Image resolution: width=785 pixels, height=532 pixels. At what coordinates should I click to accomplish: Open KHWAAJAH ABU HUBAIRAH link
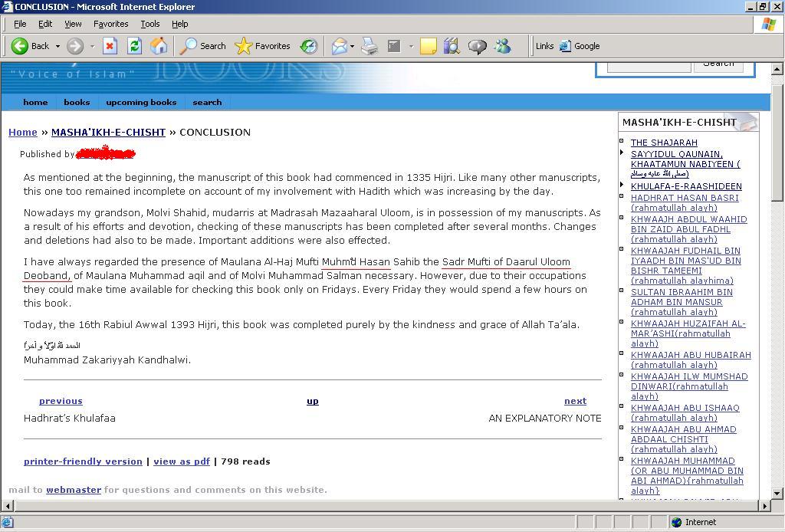point(691,360)
